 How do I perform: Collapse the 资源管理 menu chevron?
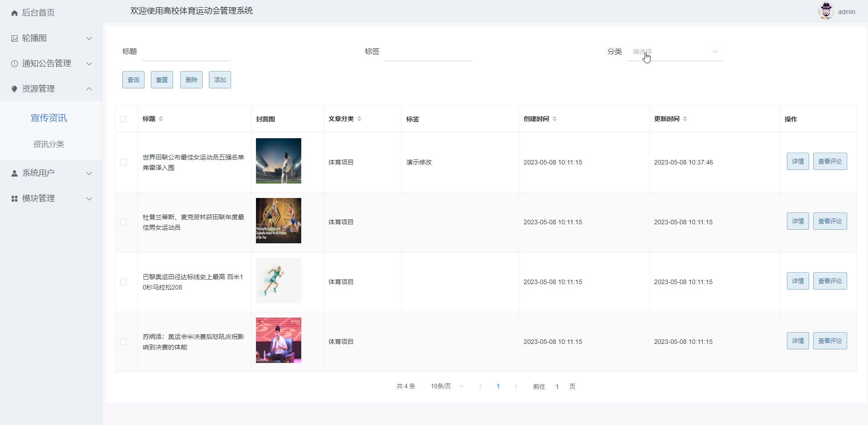[89, 89]
